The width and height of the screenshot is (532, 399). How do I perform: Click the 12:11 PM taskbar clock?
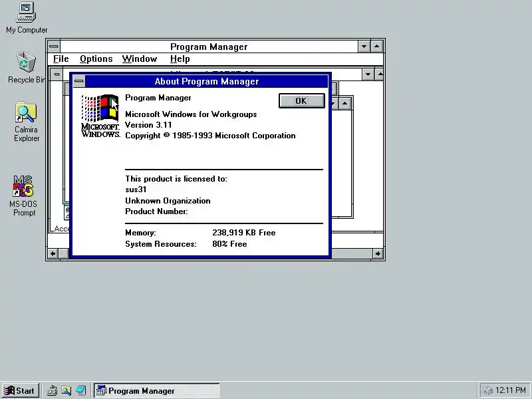coord(511,390)
